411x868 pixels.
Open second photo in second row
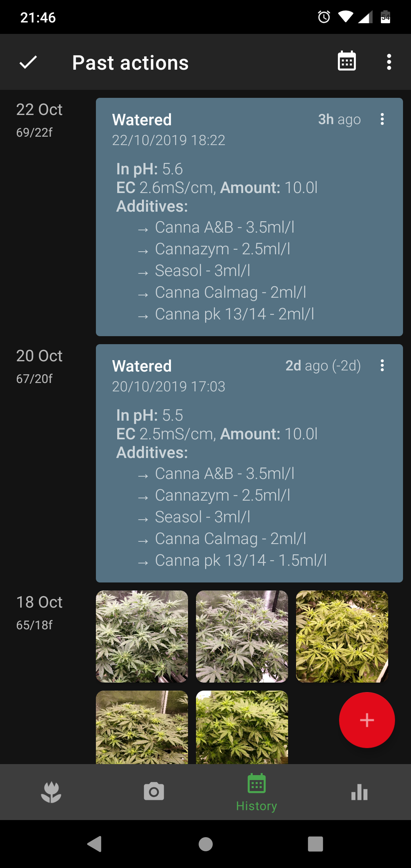(242, 727)
